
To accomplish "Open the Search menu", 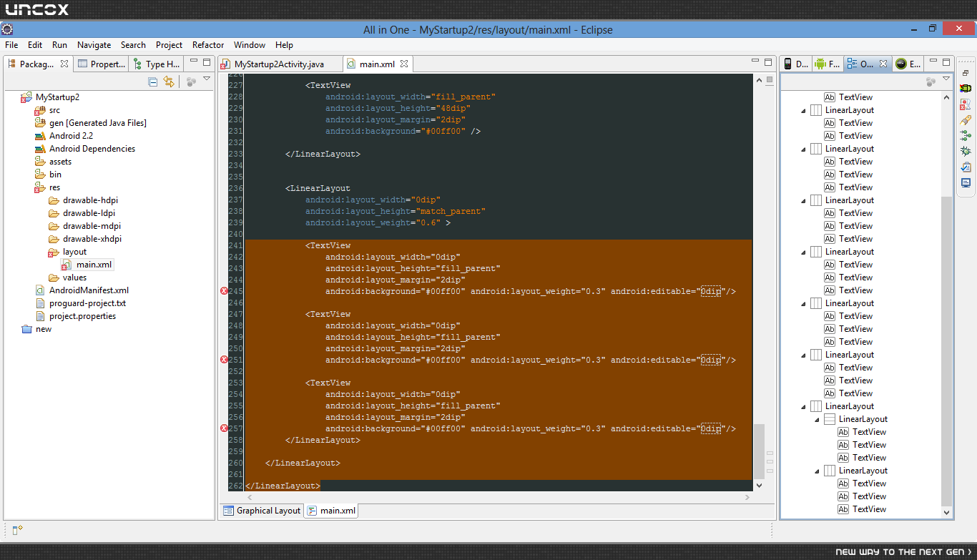I will point(133,45).
